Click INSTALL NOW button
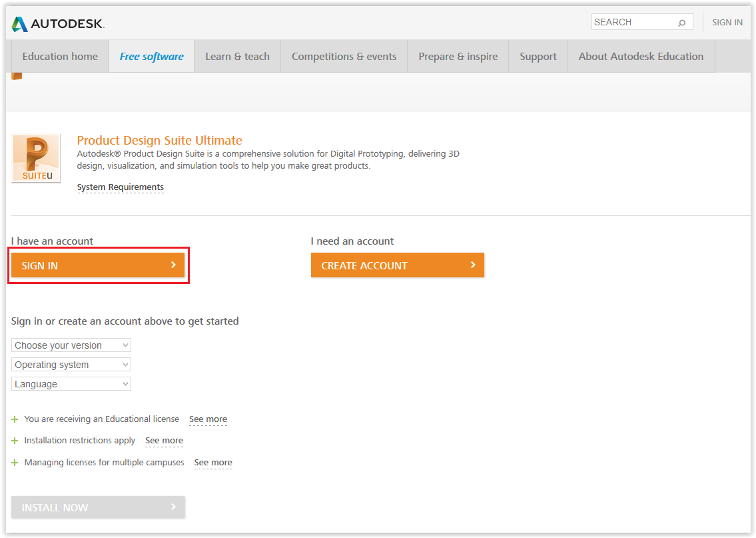Image resolution: width=756 pixels, height=538 pixels. pyautogui.click(x=98, y=507)
